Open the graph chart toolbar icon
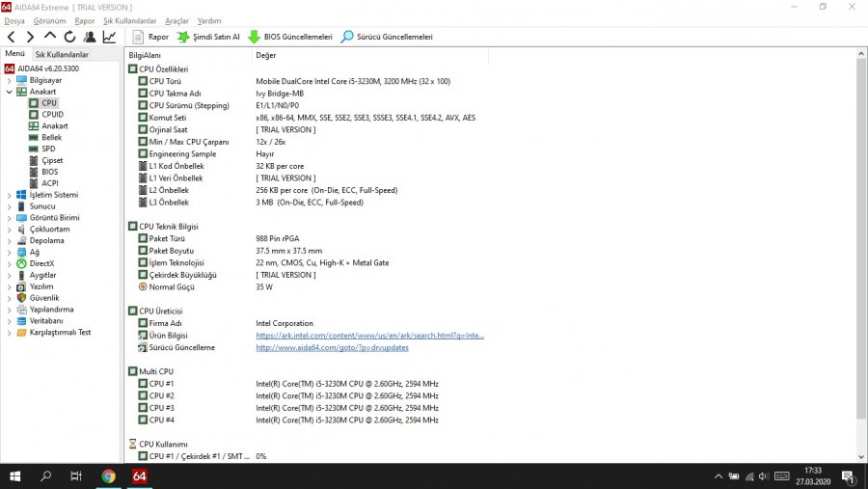The width and height of the screenshot is (868, 489). pyautogui.click(x=109, y=37)
